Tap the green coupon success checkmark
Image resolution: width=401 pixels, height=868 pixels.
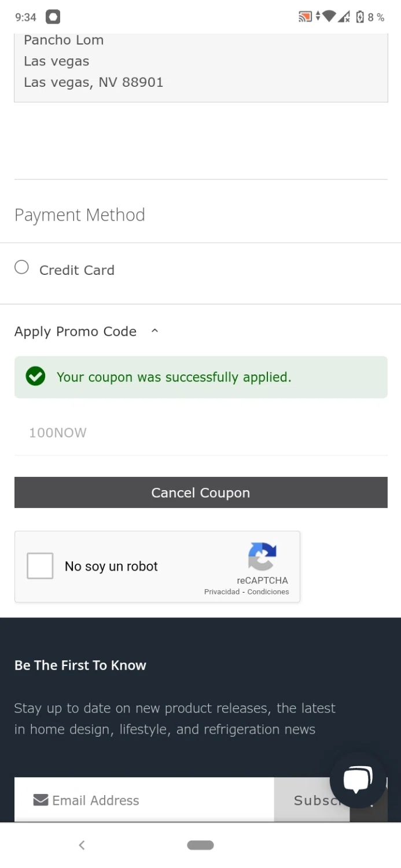(x=35, y=377)
